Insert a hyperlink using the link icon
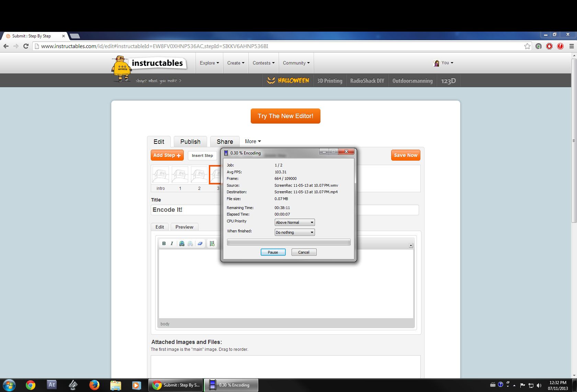This screenshot has height=392, width=577. [x=182, y=244]
